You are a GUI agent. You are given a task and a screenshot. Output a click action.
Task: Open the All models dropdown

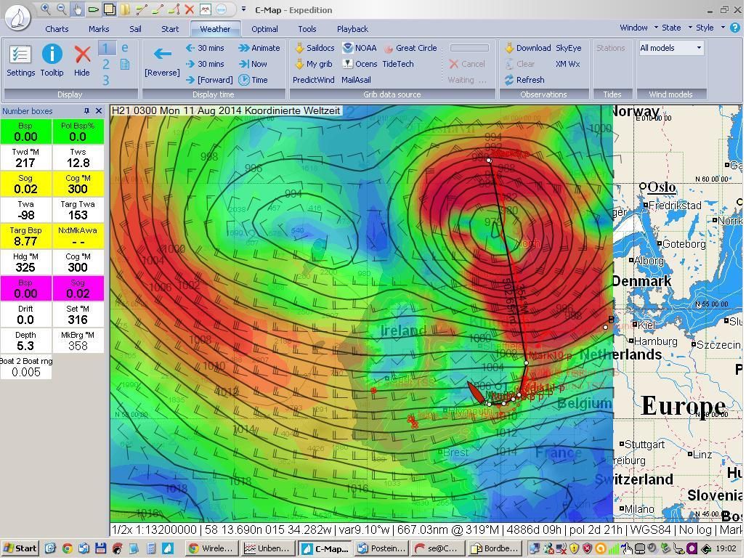pos(670,48)
